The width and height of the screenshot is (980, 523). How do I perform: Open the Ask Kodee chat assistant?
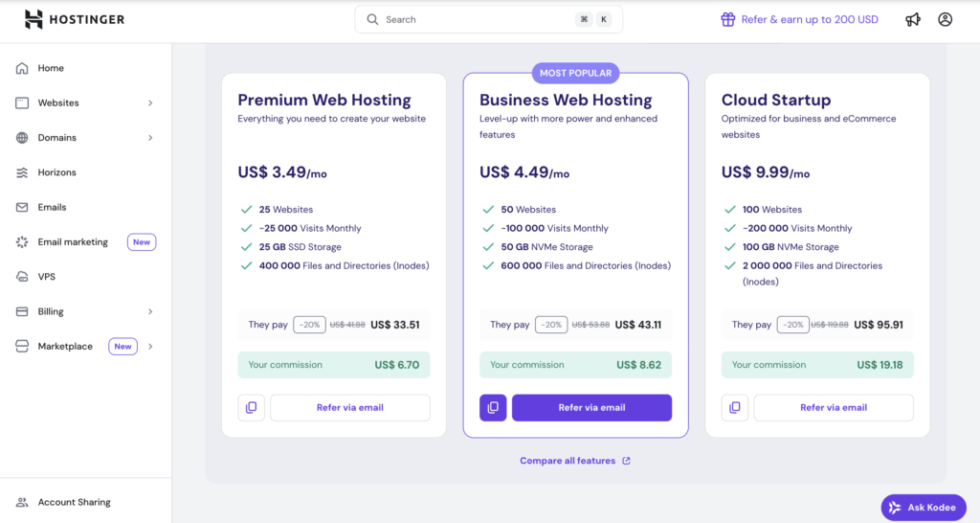[924, 508]
